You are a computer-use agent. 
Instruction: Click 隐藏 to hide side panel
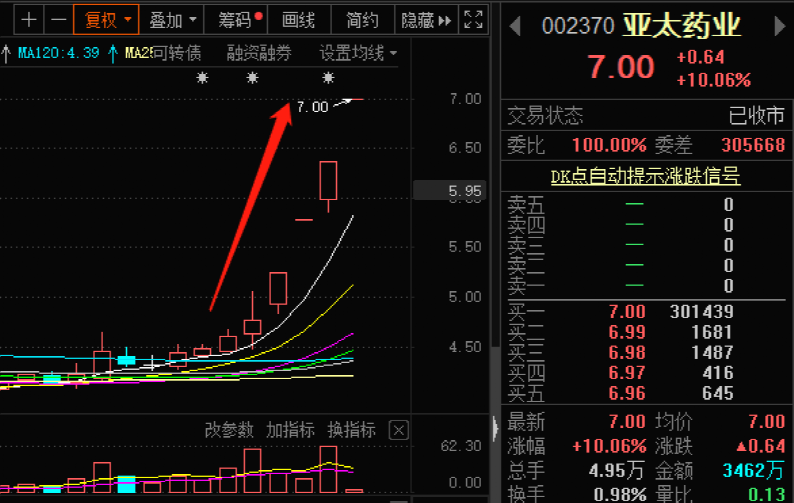426,20
